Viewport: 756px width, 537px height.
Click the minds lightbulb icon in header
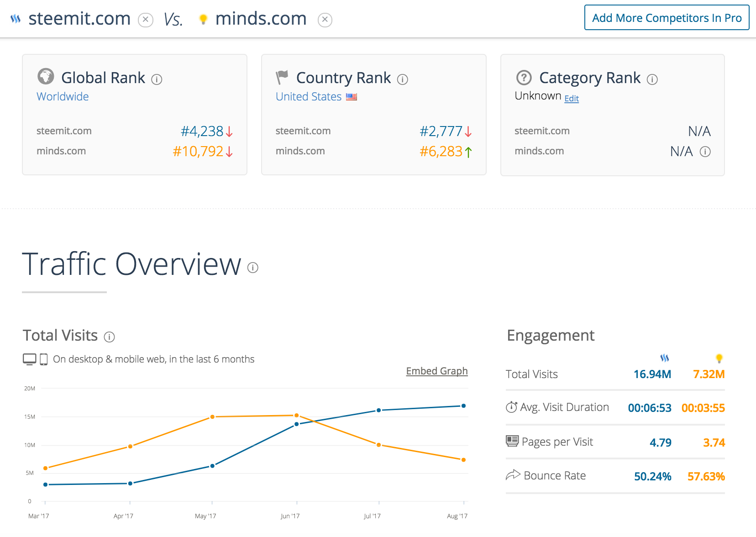click(203, 19)
